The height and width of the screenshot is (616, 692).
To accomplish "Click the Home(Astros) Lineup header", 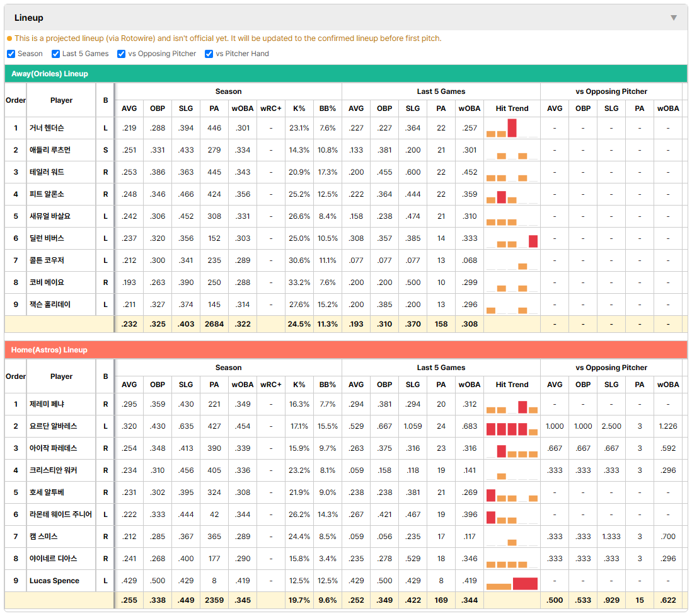I will coord(345,350).
